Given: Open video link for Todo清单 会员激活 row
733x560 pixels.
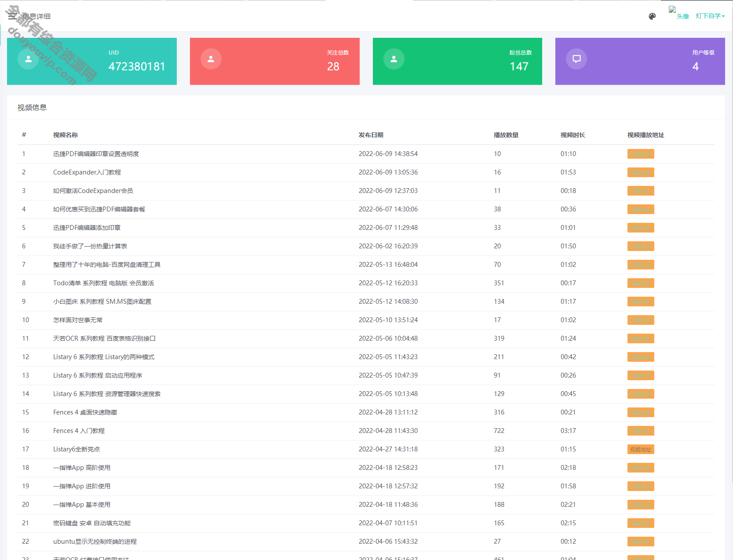Looking at the screenshot, I should click(641, 283).
